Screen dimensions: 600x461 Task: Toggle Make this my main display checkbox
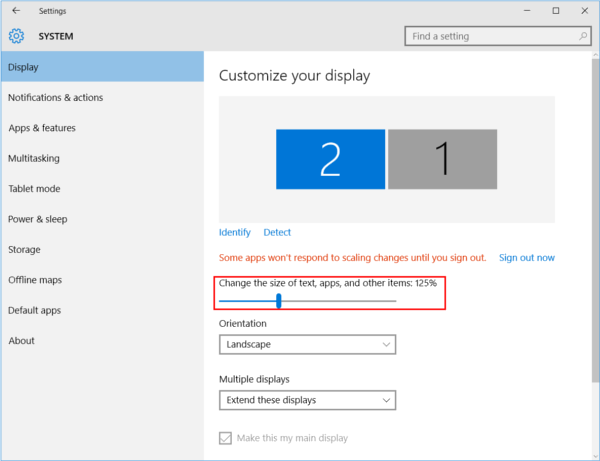click(225, 438)
